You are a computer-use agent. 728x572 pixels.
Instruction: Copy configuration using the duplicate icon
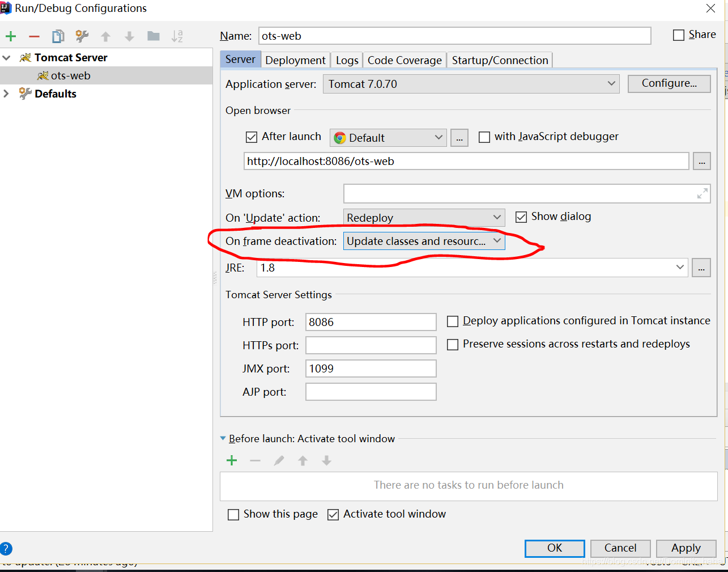(x=58, y=37)
